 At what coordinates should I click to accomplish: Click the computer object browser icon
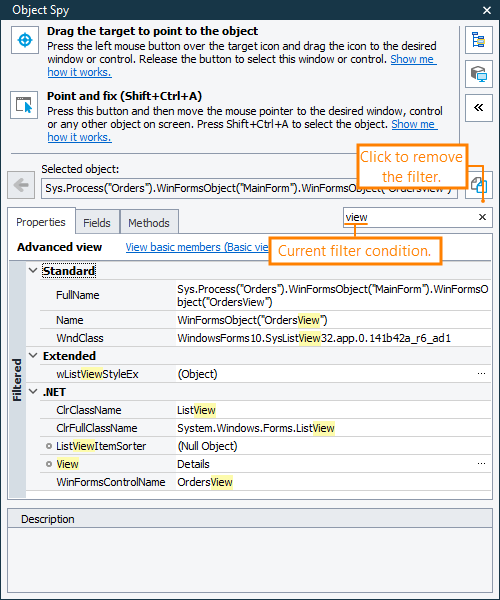[x=479, y=74]
